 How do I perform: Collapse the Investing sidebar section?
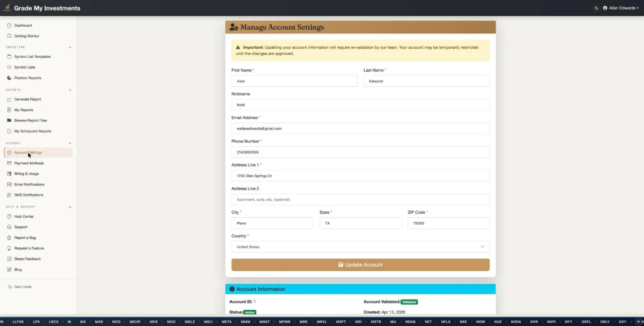click(x=70, y=47)
